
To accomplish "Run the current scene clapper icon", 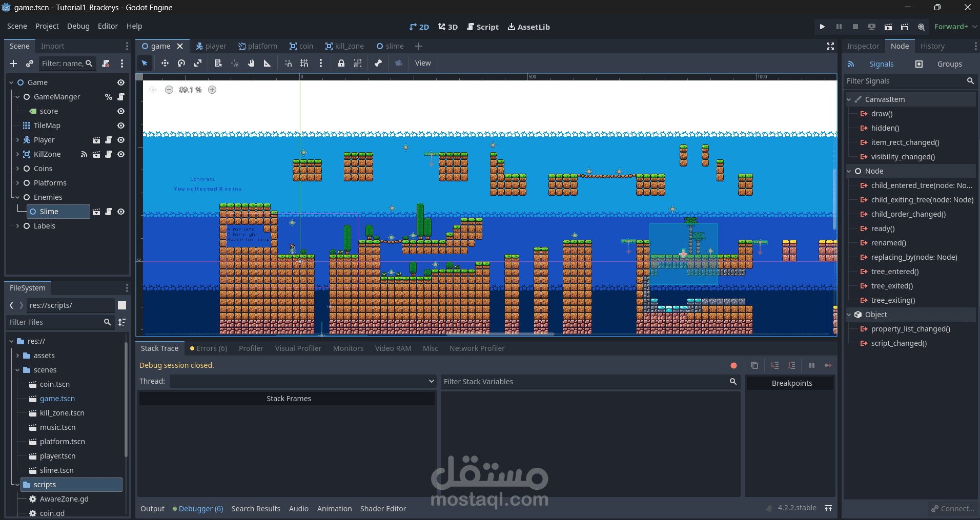I will [x=888, y=27].
